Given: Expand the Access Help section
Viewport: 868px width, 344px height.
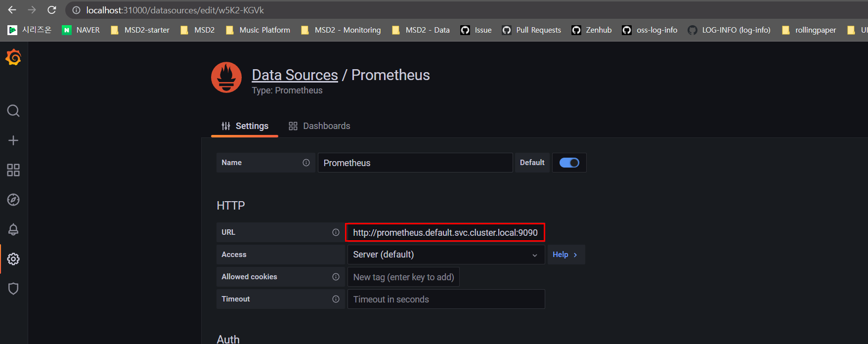Looking at the screenshot, I should tap(566, 255).
